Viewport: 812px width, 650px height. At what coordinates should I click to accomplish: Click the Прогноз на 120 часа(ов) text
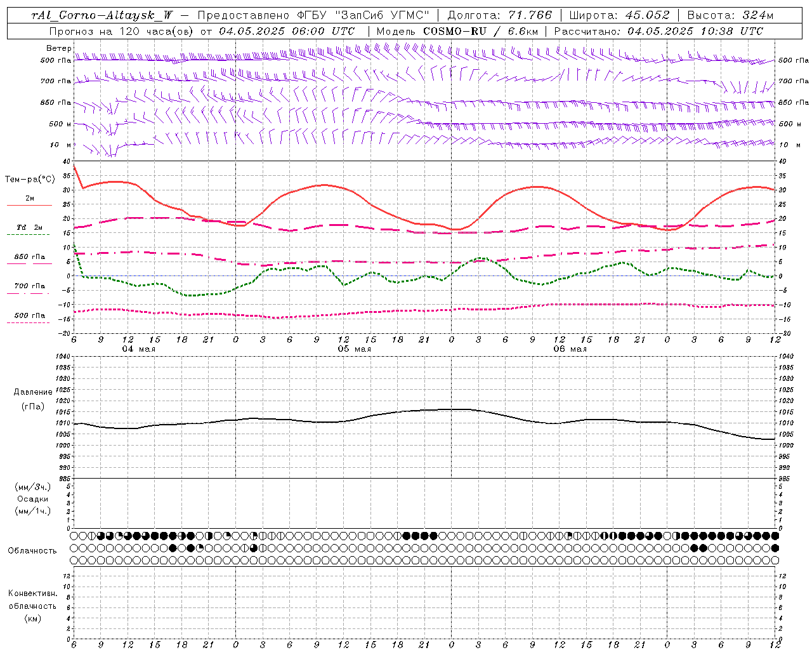point(122,31)
